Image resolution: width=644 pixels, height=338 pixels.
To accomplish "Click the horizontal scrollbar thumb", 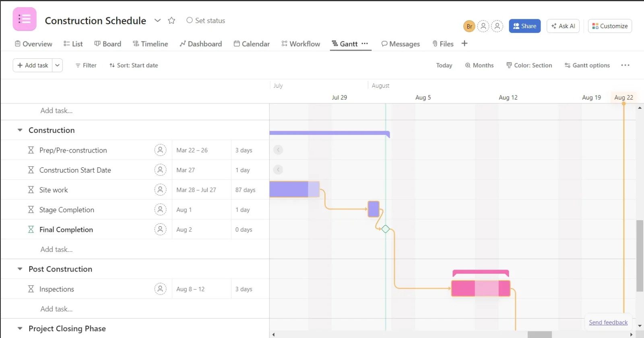I will coord(540,334).
